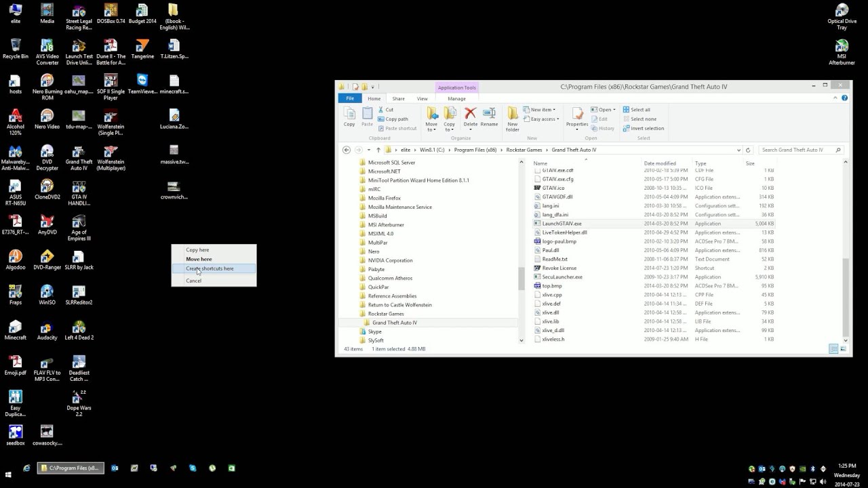868x488 pixels.
Task: Refresh the Explorer address bar
Action: click(x=748, y=150)
